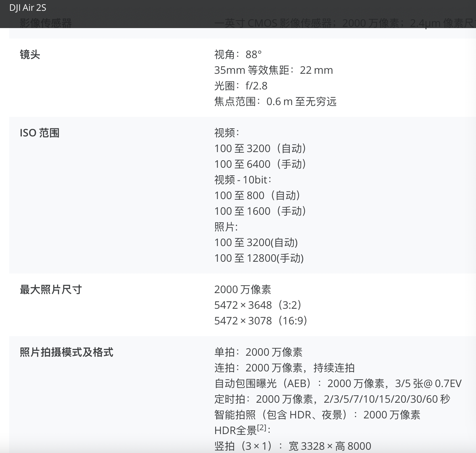Click the 竖拍（3×1）宽 3328×高 8000 line
The height and width of the screenshot is (453, 476).
(x=293, y=446)
